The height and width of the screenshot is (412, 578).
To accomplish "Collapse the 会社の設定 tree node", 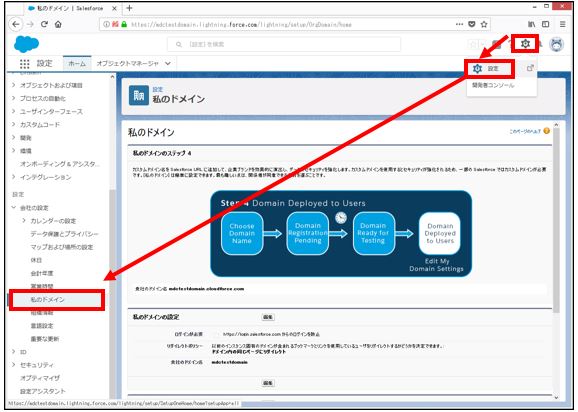I will point(14,208).
